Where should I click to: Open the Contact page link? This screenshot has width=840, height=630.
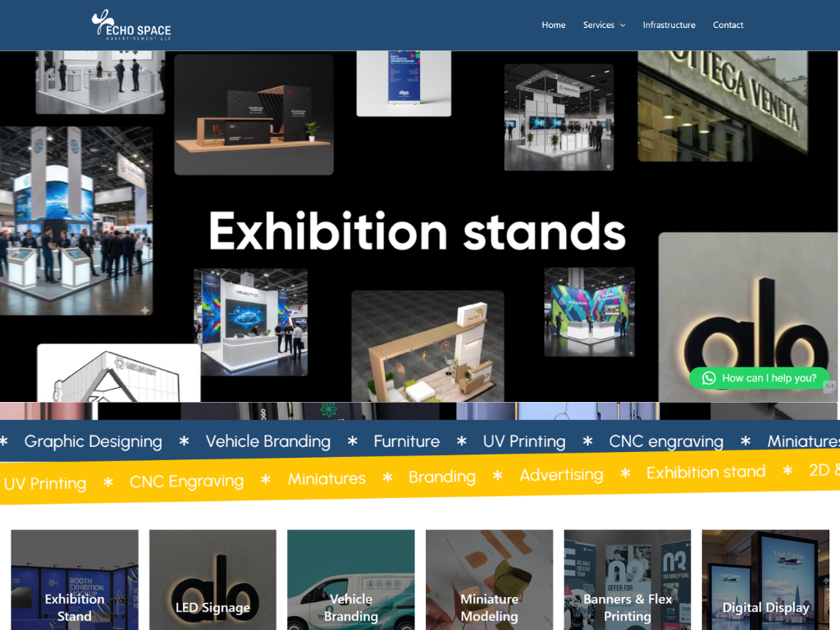[x=728, y=25]
